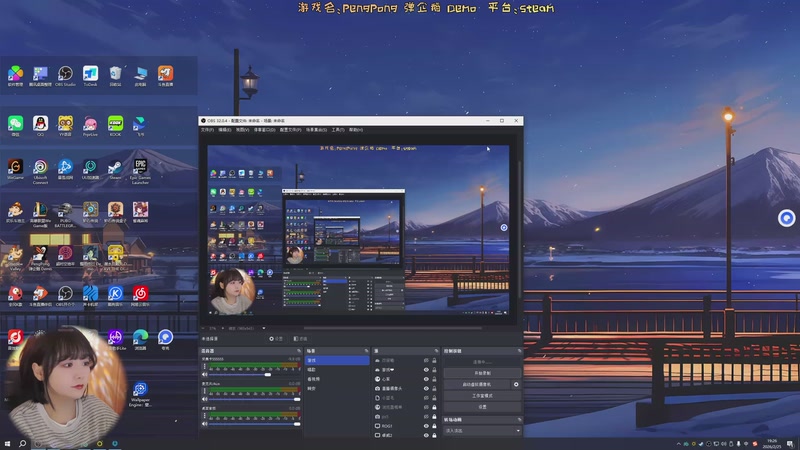
Task: Open the 帮助(H) Help menu
Action: click(x=356, y=130)
